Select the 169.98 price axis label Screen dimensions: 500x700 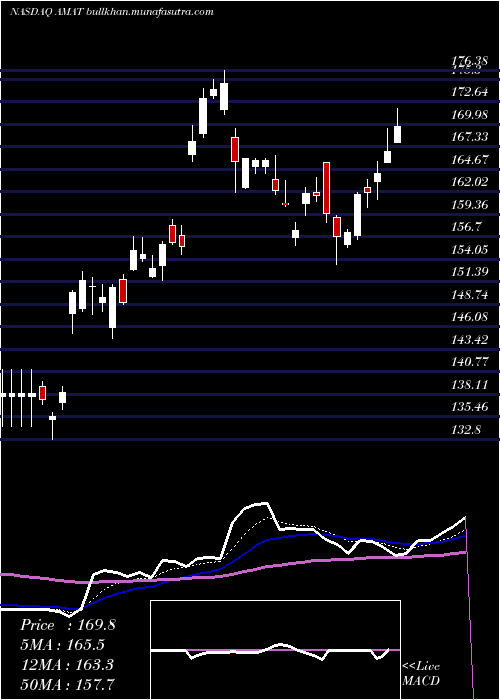click(468, 115)
